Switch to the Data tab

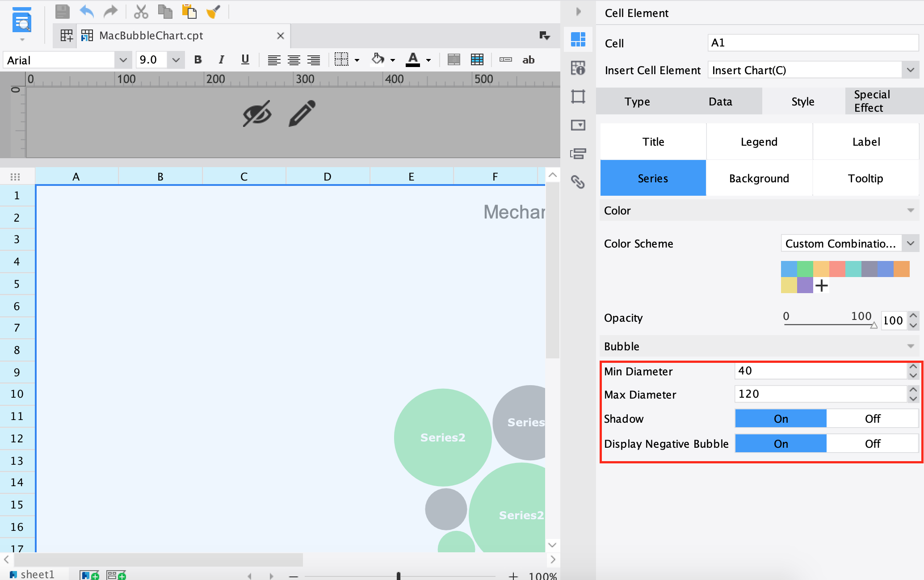pyautogui.click(x=720, y=101)
